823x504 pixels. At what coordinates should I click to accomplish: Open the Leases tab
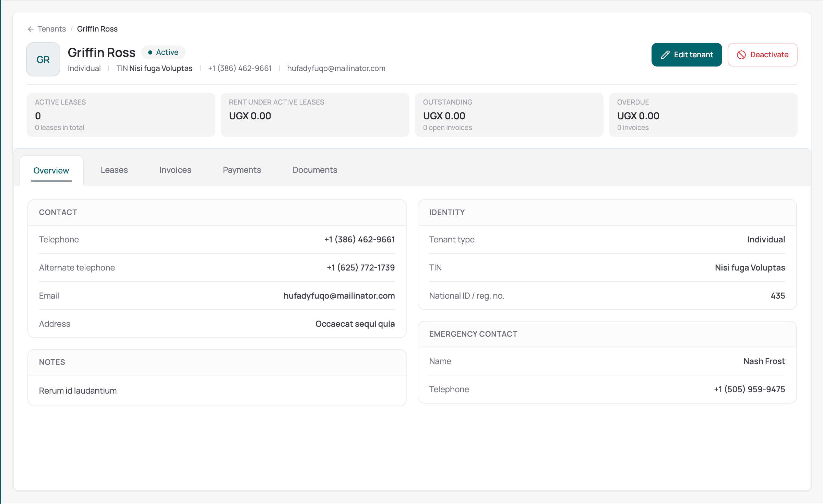(x=114, y=170)
